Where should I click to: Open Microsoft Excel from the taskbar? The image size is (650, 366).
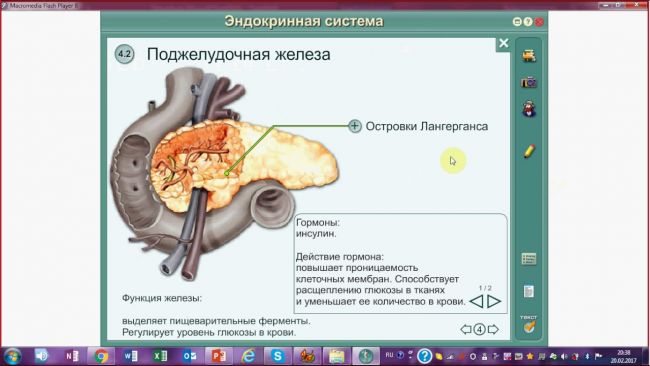click(x=160, y=356)
